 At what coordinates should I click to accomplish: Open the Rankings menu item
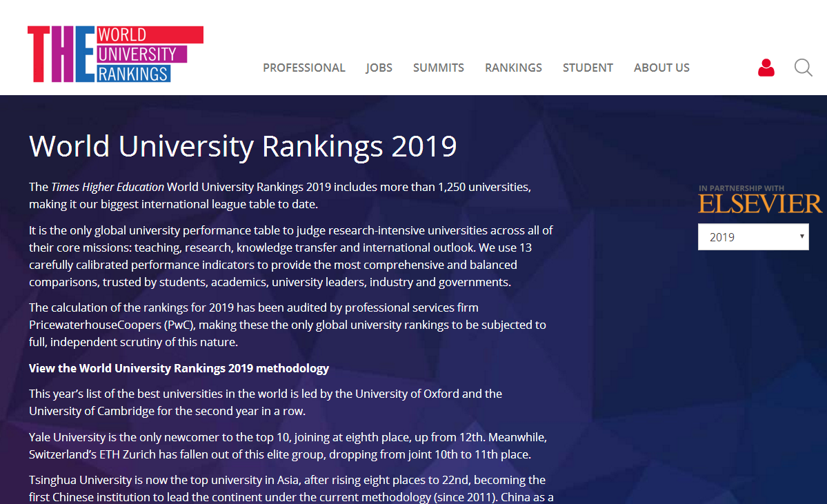coord(513,68)
